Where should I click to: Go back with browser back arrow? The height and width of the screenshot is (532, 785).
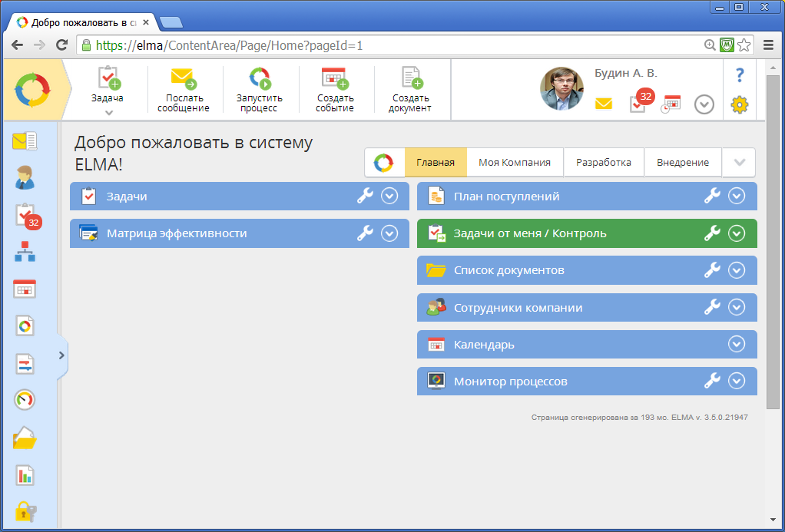point(17,45)
